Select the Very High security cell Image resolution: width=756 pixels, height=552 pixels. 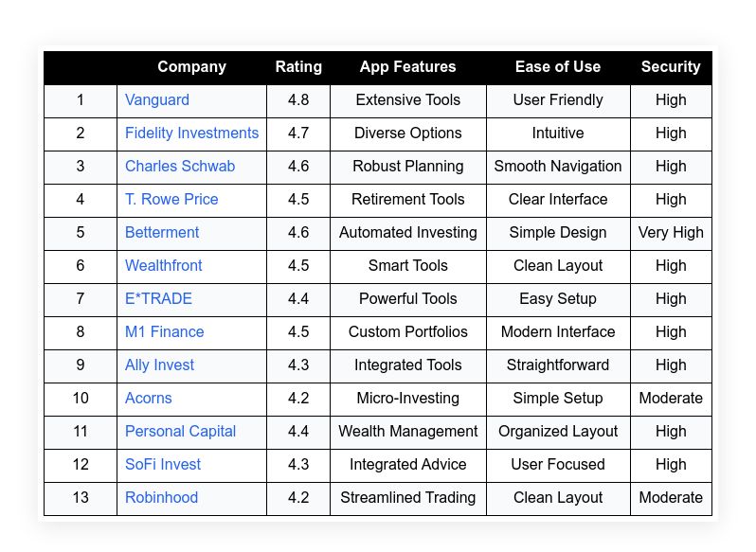tap(671, 233)
